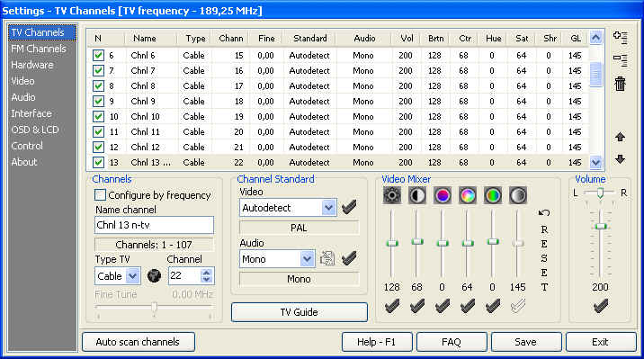The height and width of the screenshot is (359, 644).
Task: Click the globe icon next to Type TV
Action: tap(154, 275)
